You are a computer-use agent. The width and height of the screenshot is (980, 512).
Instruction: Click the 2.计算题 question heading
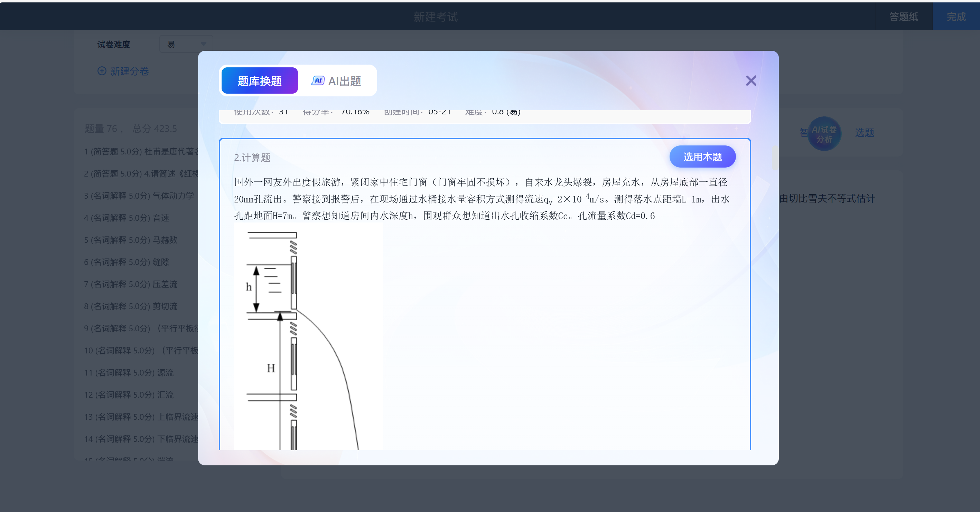(x=252, y=158)
